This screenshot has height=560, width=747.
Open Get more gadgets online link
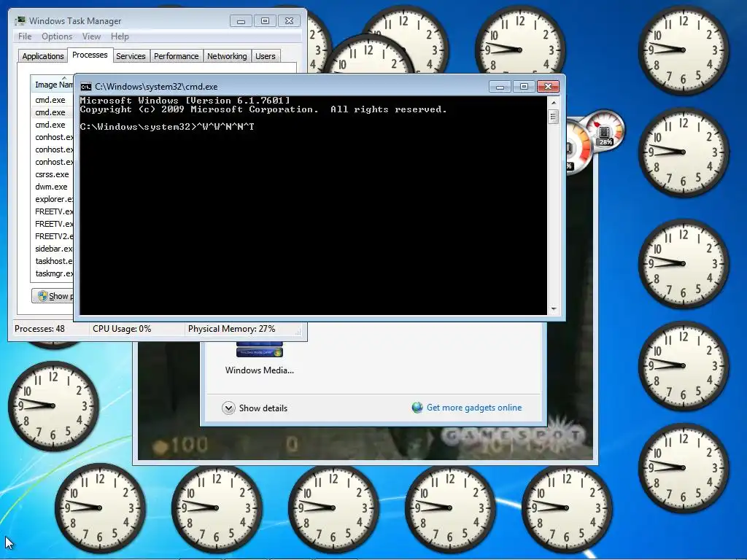474,408
